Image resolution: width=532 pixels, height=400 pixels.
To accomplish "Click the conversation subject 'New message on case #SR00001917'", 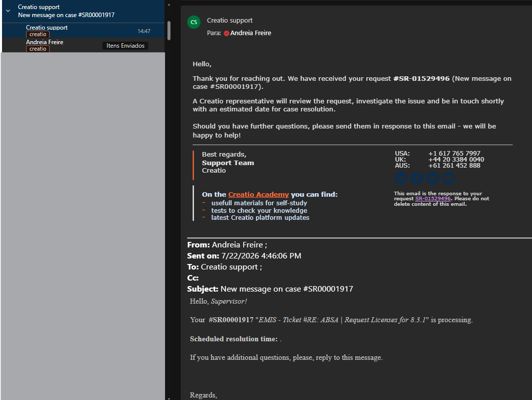I will pyautogui.click(x=66, y=15).
